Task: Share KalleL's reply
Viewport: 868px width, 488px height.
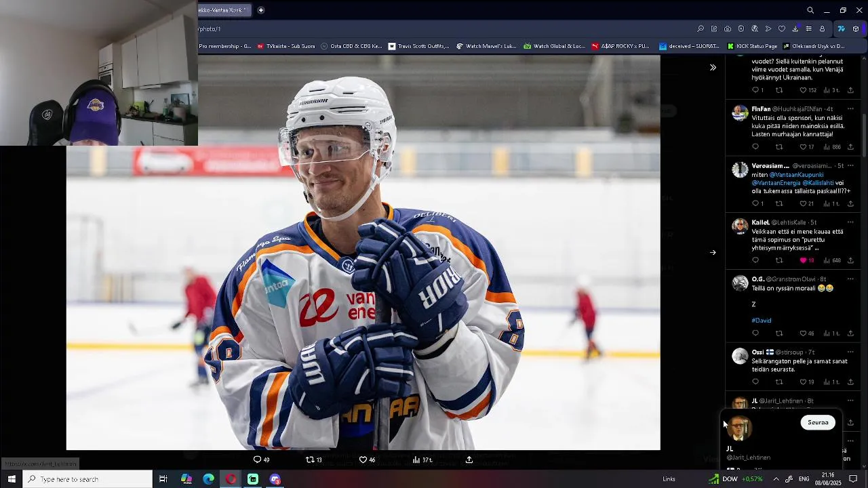Action: click(850, 260)
